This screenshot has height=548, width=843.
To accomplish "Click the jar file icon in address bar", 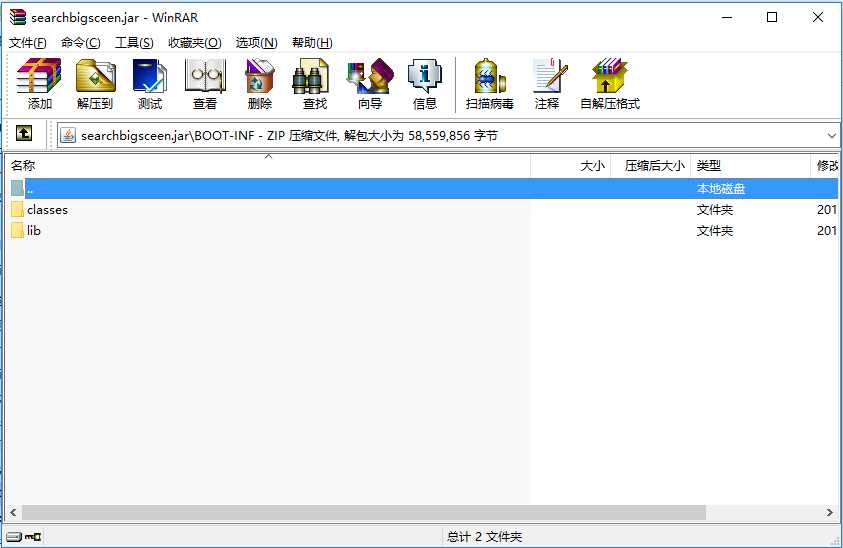I will (68, 135).
